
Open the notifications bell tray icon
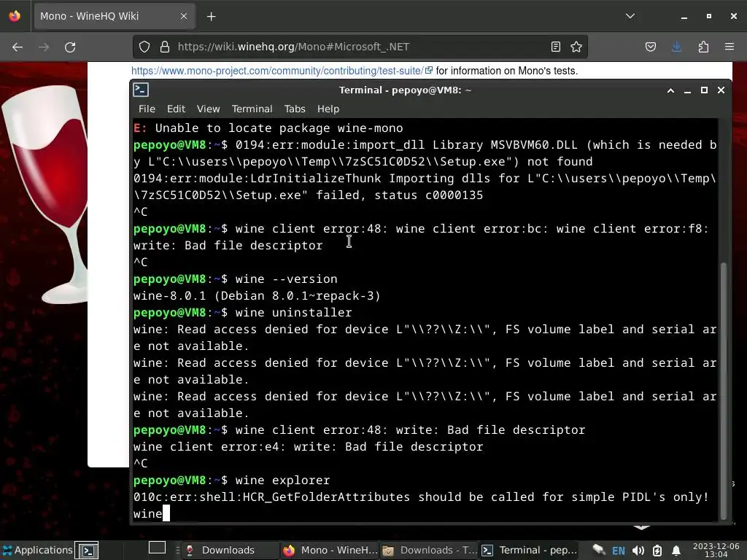676,551
